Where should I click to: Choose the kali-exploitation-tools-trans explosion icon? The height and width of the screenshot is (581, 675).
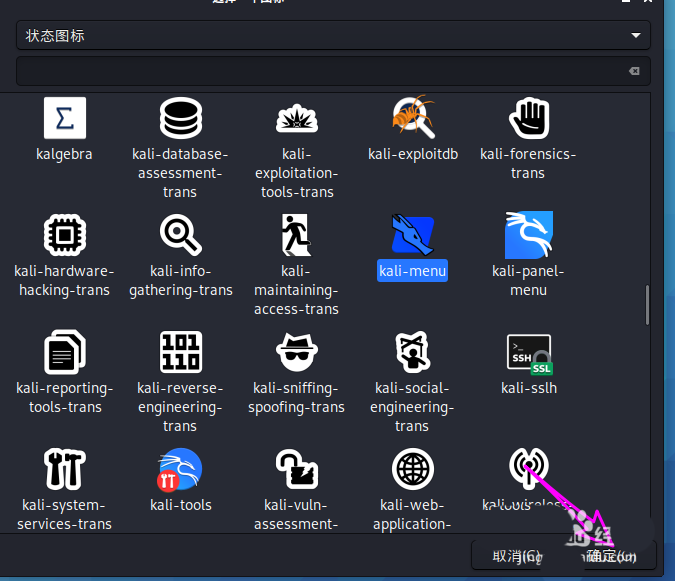pyautogui.click(x=297, y=118)
